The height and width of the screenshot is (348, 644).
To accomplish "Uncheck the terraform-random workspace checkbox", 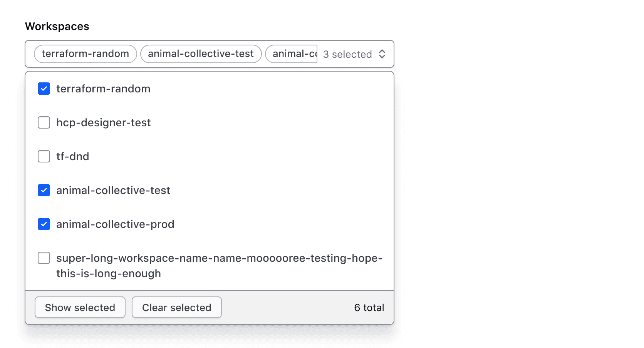I will [x=44, y=89].
